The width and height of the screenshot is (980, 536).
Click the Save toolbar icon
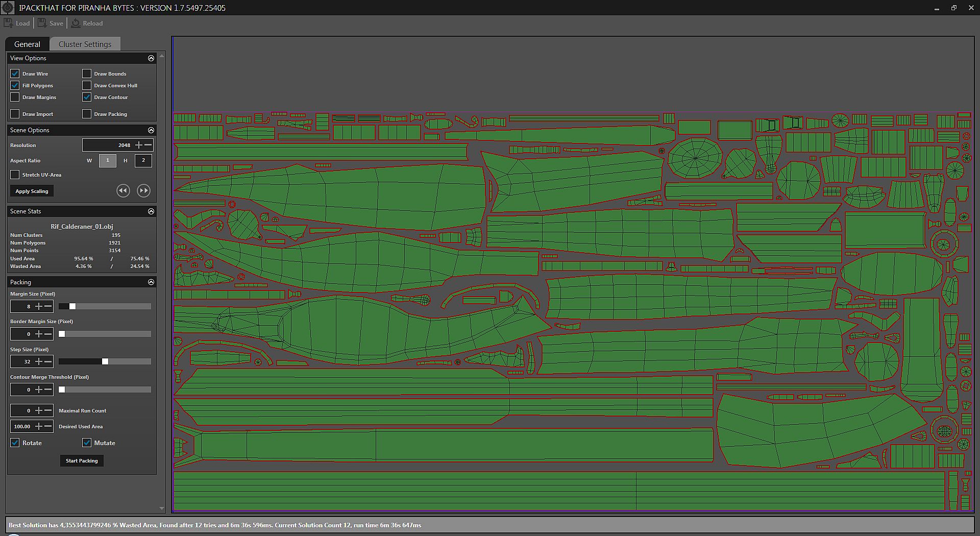[42, 23]
